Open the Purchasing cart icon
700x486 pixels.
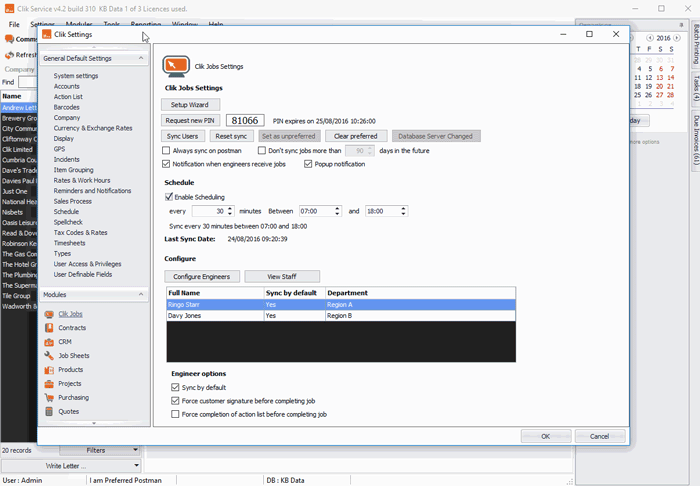pos(49,397)
